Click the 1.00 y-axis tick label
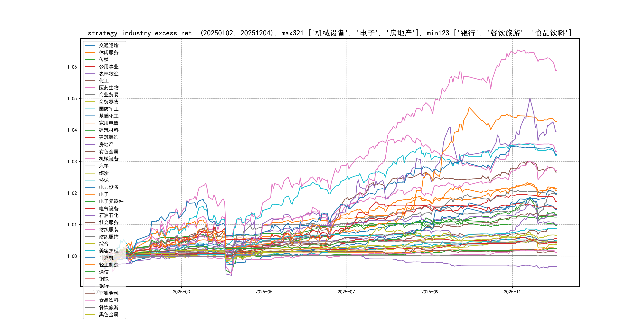Viewport: 644px width, 322px height. click(72, 256)
